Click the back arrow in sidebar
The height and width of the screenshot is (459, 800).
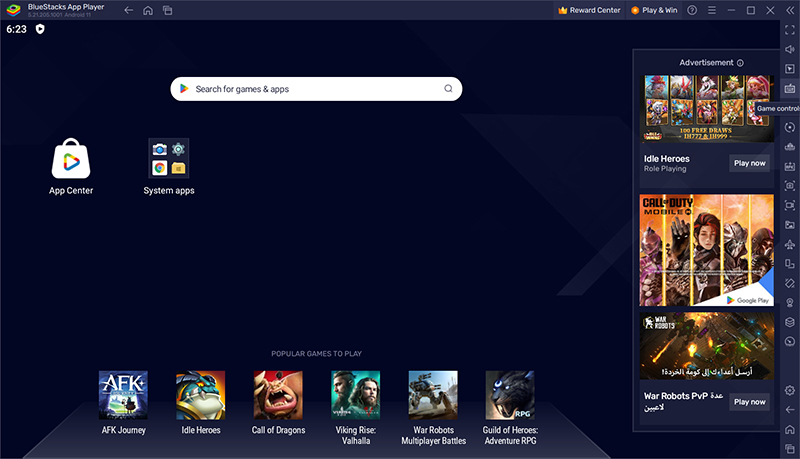pos(789,410)
